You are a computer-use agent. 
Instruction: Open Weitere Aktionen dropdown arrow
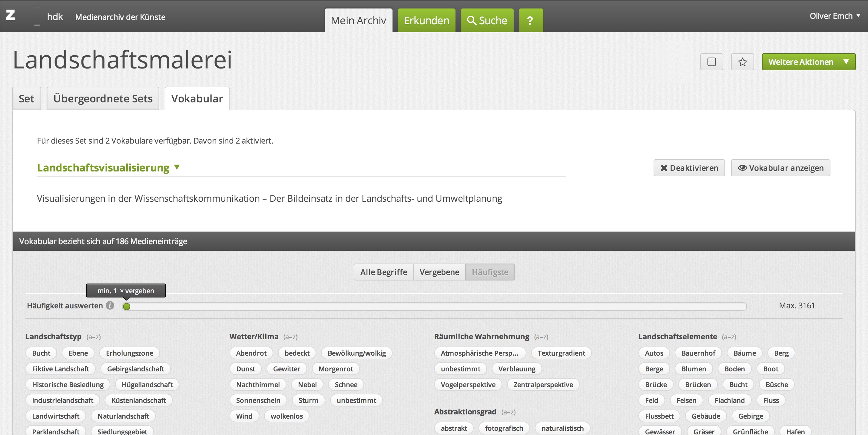coord(846,62)
